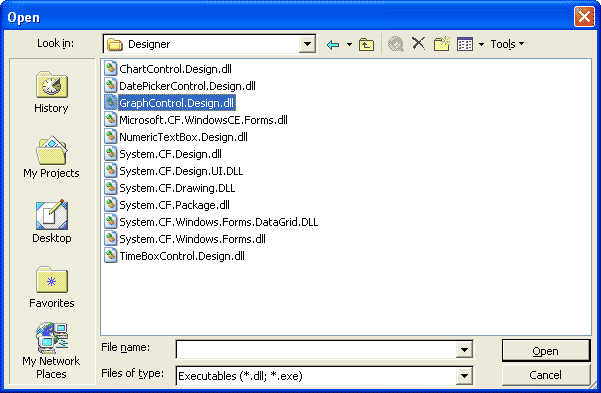
Task: Expand the Look in dropdown arrow
Action: click(x=307, y=44)
